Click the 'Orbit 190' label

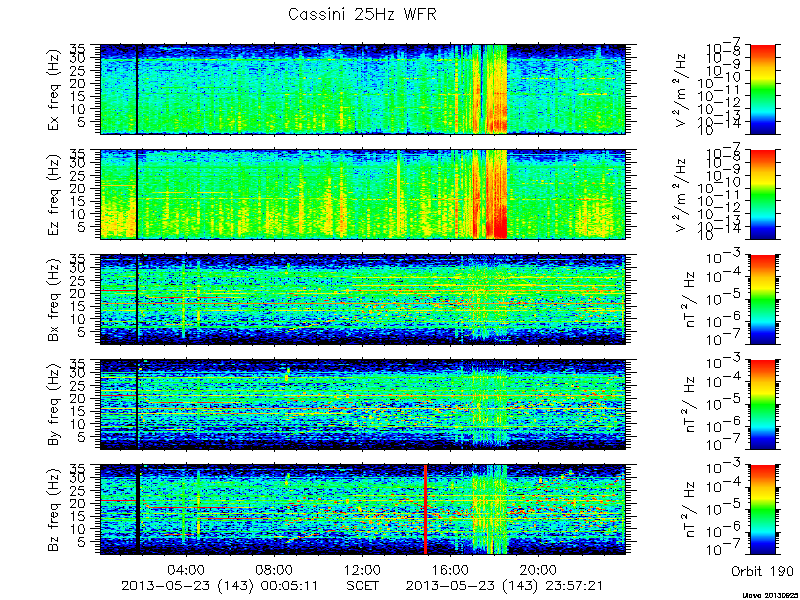pos(762,571)
